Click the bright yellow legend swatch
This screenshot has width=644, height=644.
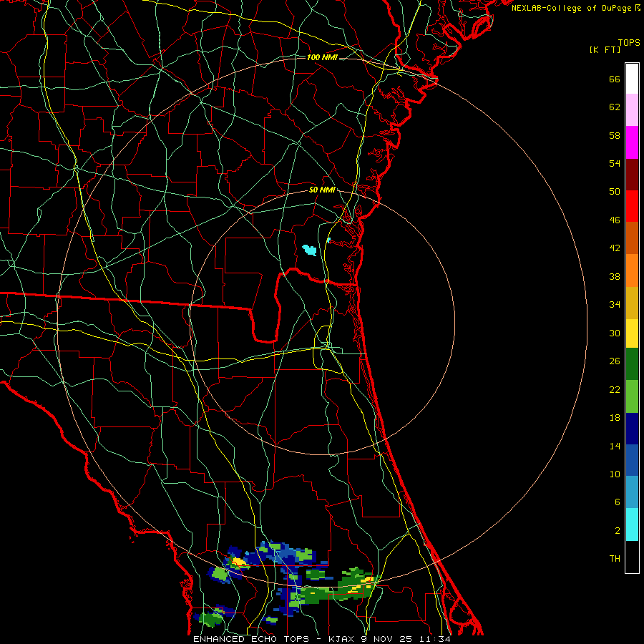click(x=632, y=333)
